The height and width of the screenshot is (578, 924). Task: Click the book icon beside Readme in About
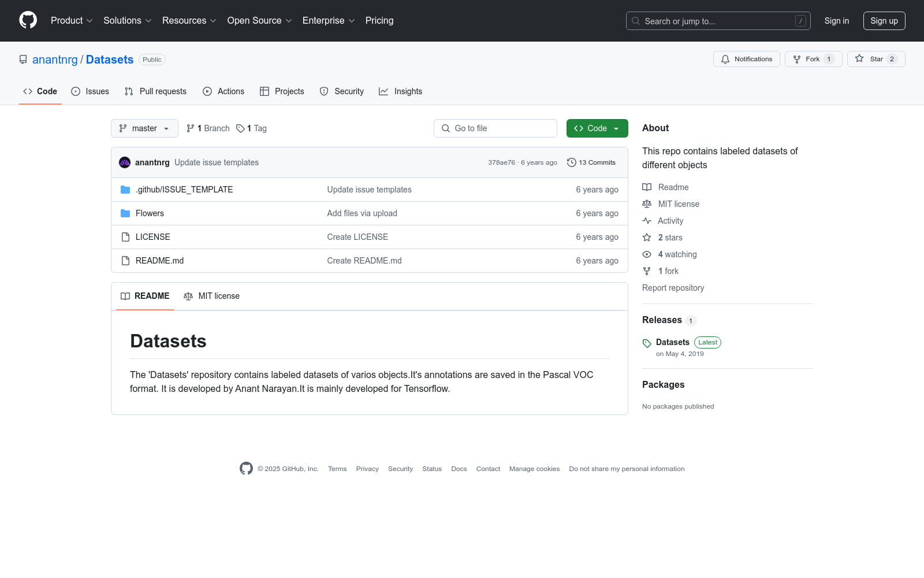tap(647, 187)
